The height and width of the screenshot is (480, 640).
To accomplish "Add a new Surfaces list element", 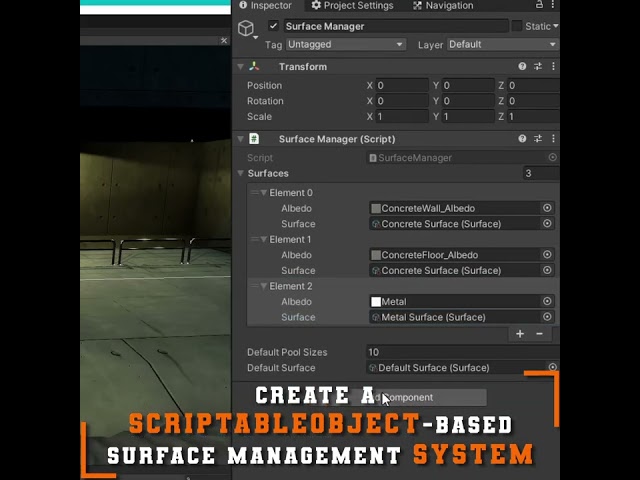I will pyautogui.click(x=520, y=334).
